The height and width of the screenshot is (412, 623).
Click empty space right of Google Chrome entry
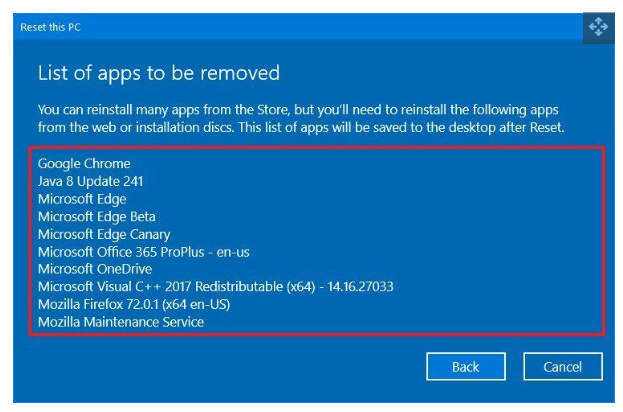pos(400,163)
